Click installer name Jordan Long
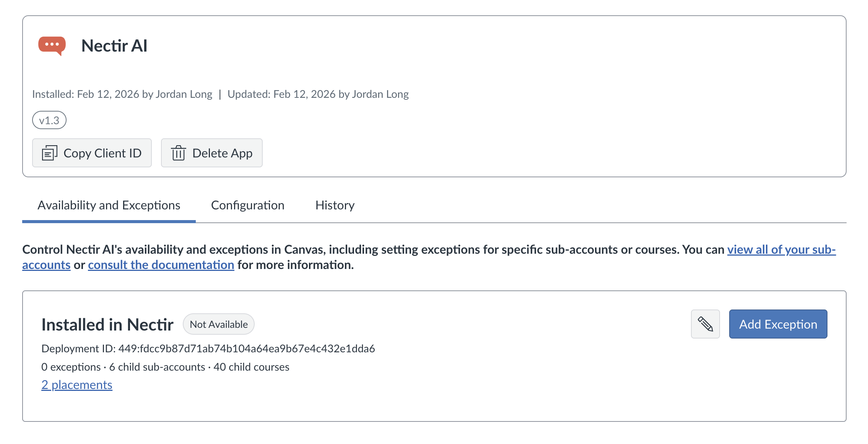This screenshot has width=868, height=444. [x=184, y=94]
